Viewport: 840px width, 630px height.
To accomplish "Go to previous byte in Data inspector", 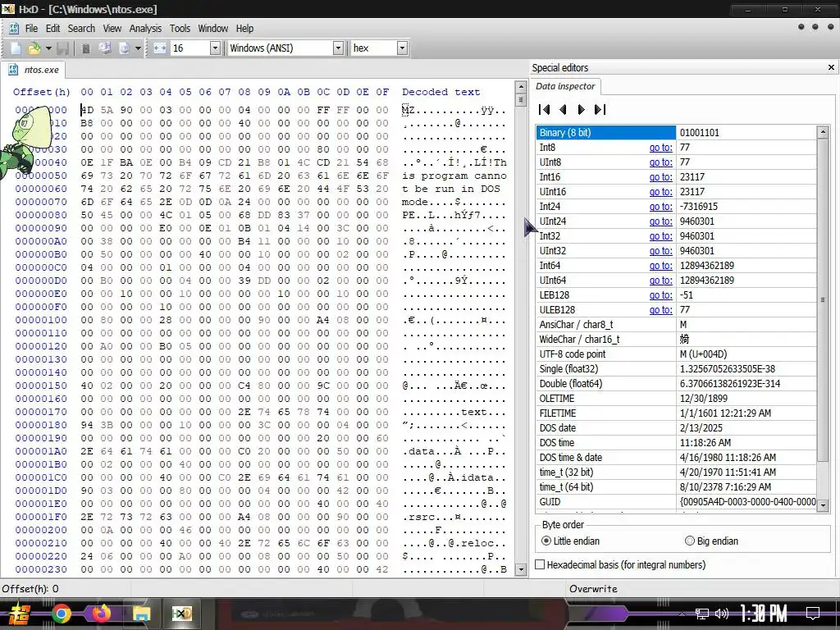I will point(563,109).
